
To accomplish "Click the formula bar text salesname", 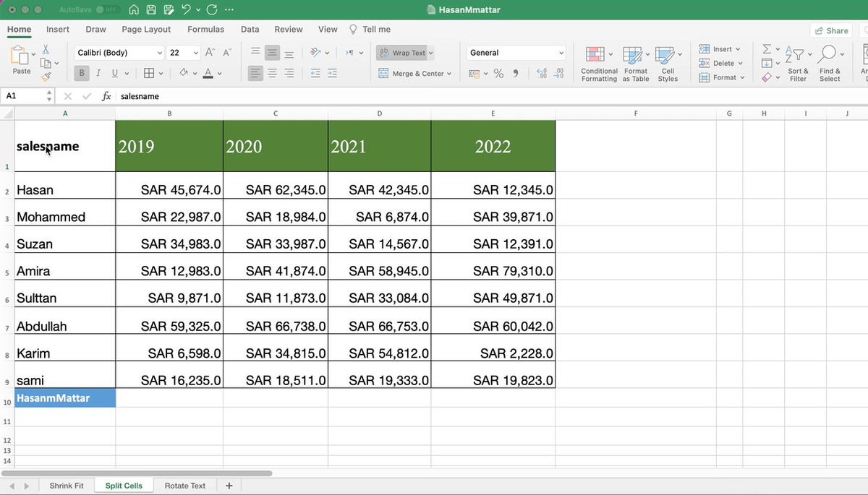I will [x=140, y=96].
